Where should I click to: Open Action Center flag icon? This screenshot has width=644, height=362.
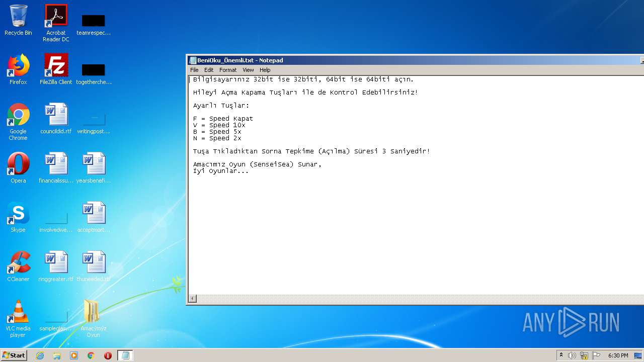596,355
